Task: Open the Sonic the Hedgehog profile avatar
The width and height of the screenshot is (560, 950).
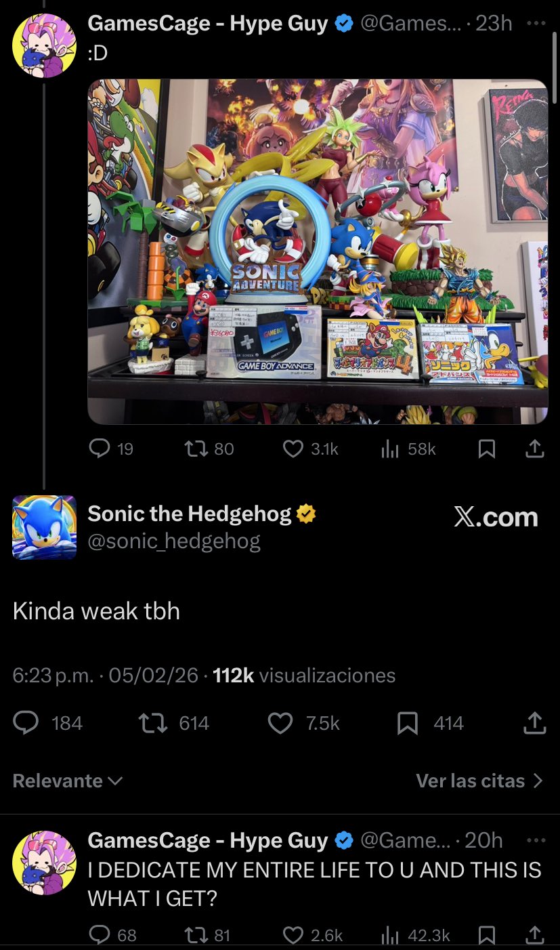Action: click(45, 527)
